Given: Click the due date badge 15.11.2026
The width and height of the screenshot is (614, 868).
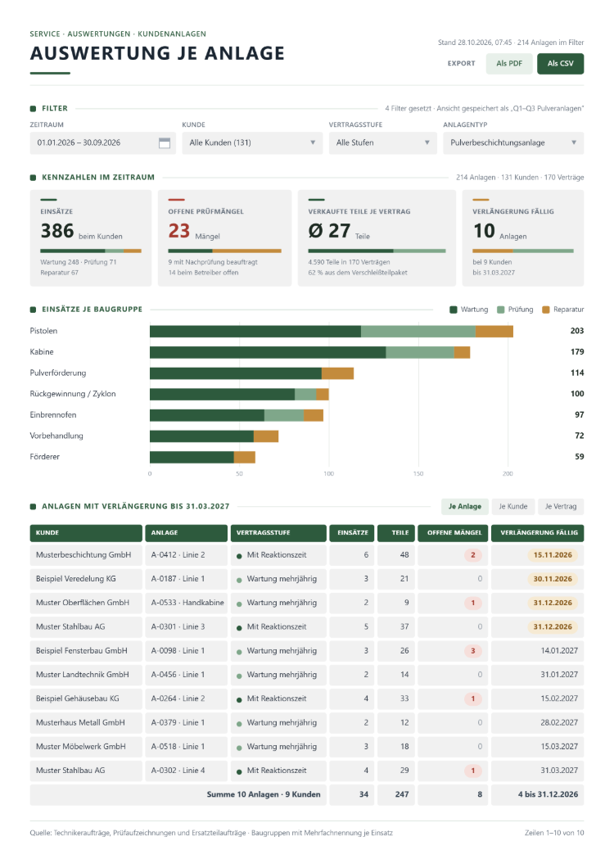Looking at the screenshot, I should click(x=553, y=555).
